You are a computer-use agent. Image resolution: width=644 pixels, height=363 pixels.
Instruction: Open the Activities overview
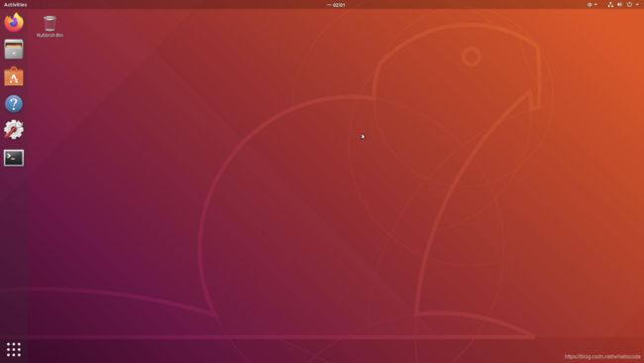(15, 5)
